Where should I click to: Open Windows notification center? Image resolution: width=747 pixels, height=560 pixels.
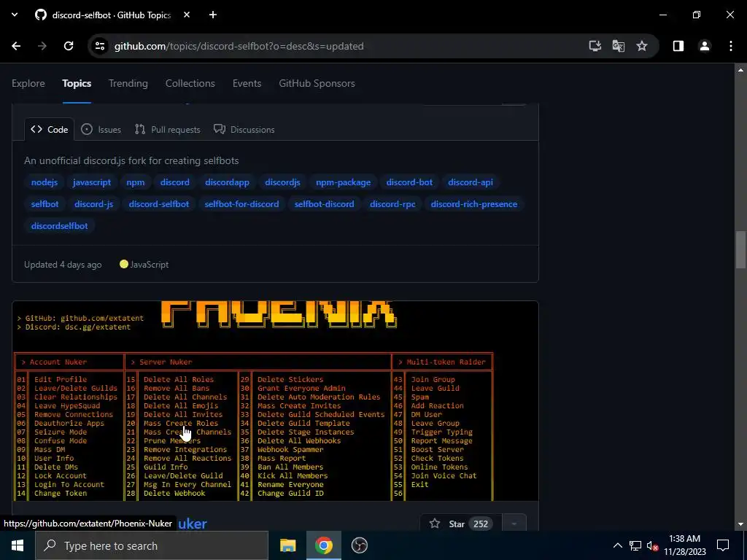tap(723, 545)
